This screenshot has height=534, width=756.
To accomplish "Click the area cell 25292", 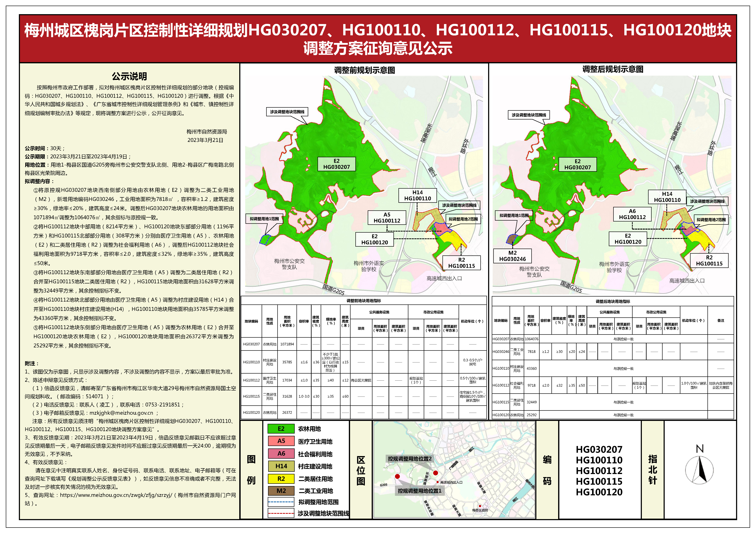I will coord(531,415).
